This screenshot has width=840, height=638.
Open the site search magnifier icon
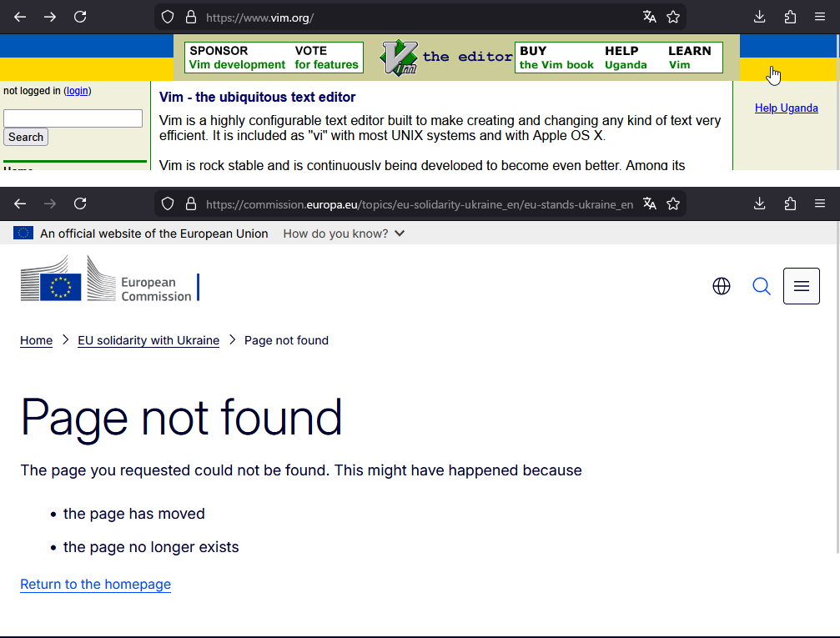[762, 286]
